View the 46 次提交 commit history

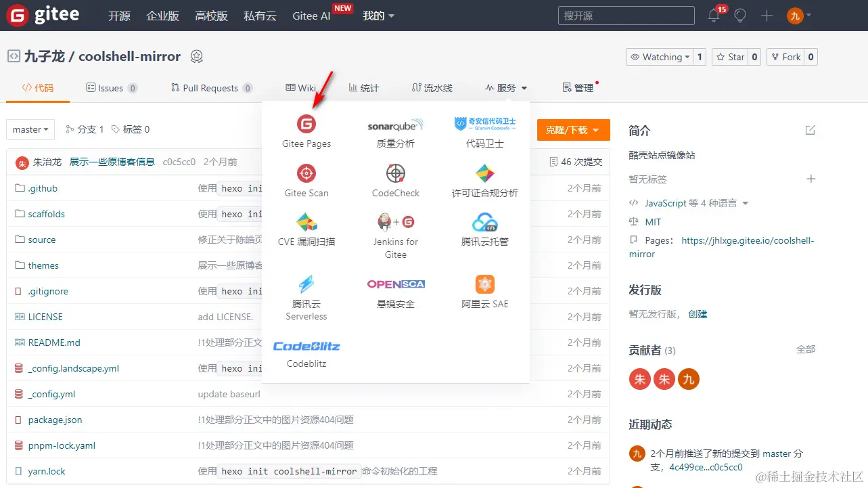point(576,162)
